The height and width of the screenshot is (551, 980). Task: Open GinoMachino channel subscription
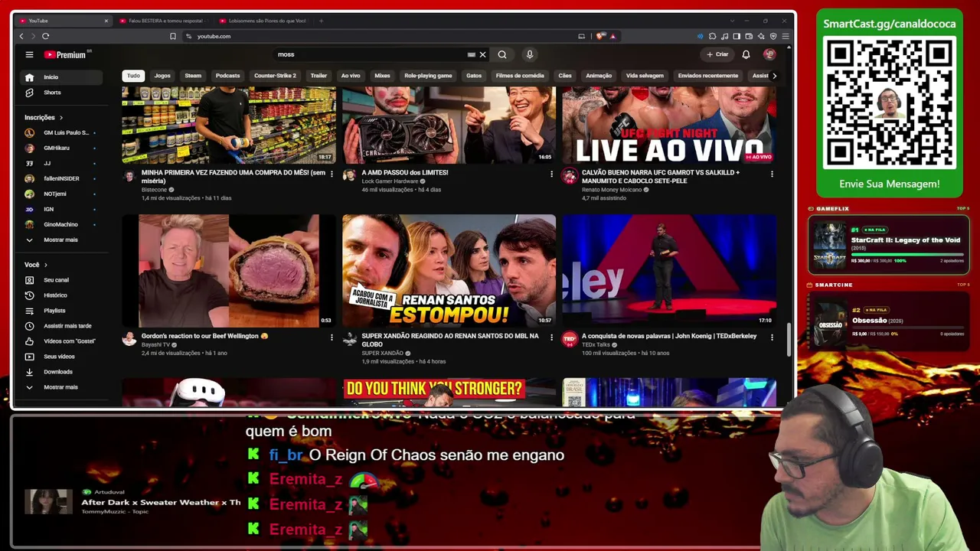pyautogui.click(x=61, y=224)
